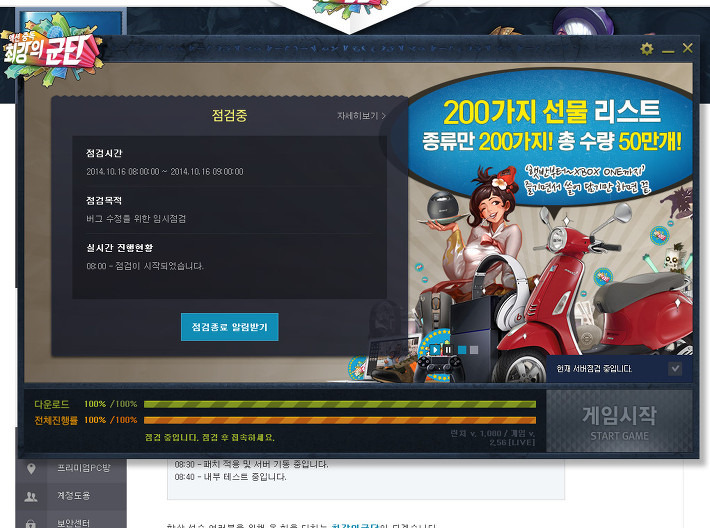Open 계정도용 menu in web page
This screenshot has width=710, height=528.
coord(73,496)
